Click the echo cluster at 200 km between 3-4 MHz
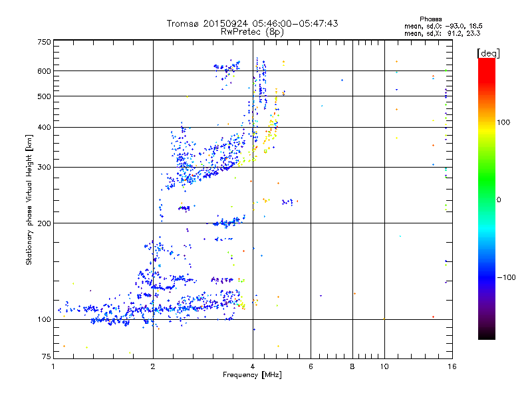Image resolution: width=532 pixels, height=399 pixels. point(225,222)
